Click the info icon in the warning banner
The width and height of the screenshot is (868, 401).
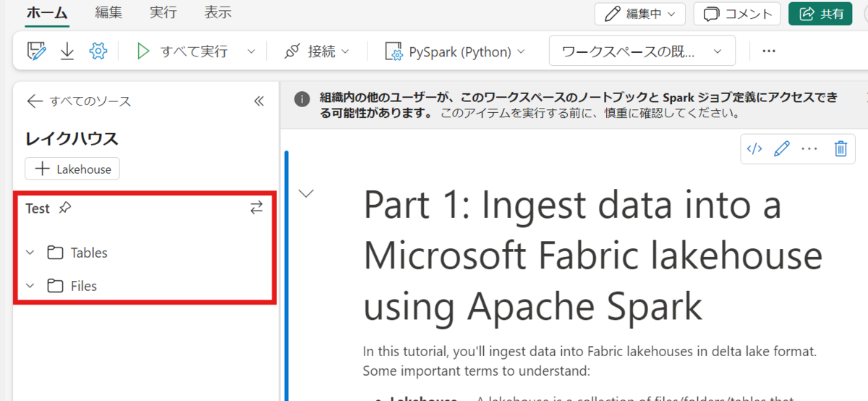tap(303, 99)
